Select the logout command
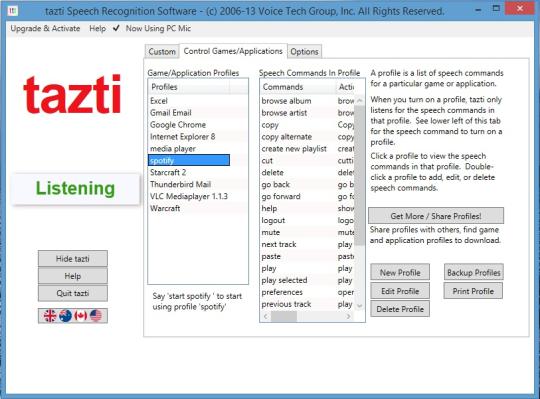The height and width of the screenshot is (399, 540). point(307,220)
